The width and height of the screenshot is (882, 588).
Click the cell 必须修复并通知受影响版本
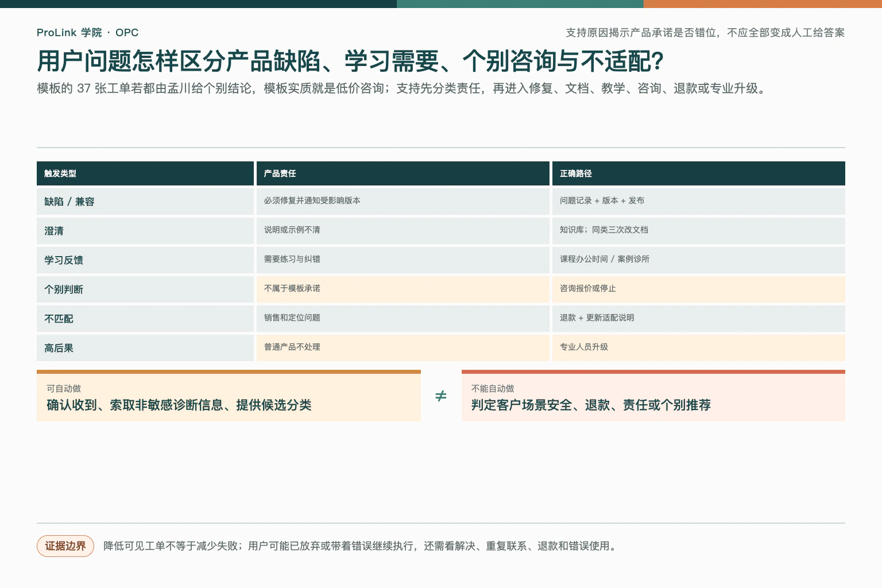tap(403, 202)
